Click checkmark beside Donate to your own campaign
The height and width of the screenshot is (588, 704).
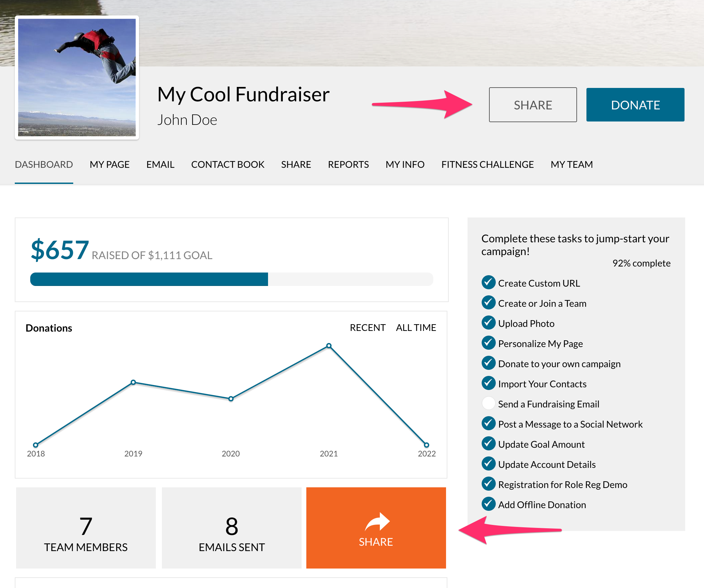click(488, 363)
